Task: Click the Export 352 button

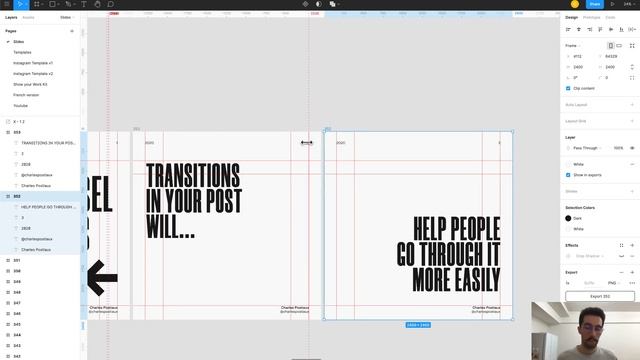Action: click(x=600, y=296)
